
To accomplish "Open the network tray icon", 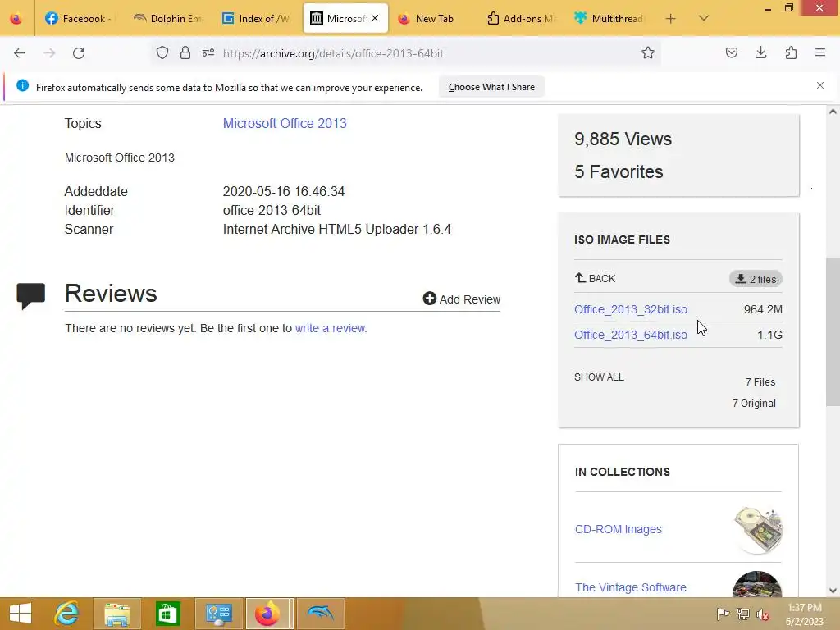I will click(743, 614).
